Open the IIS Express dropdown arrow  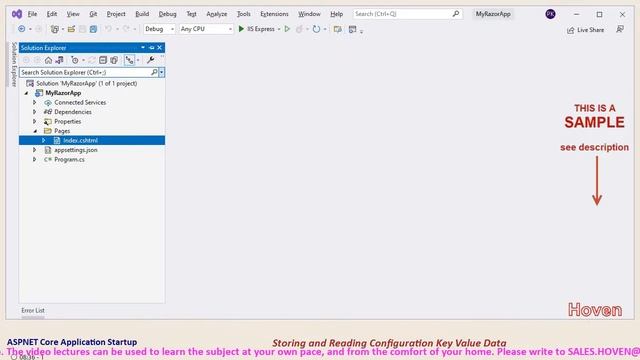pos(279,29)
